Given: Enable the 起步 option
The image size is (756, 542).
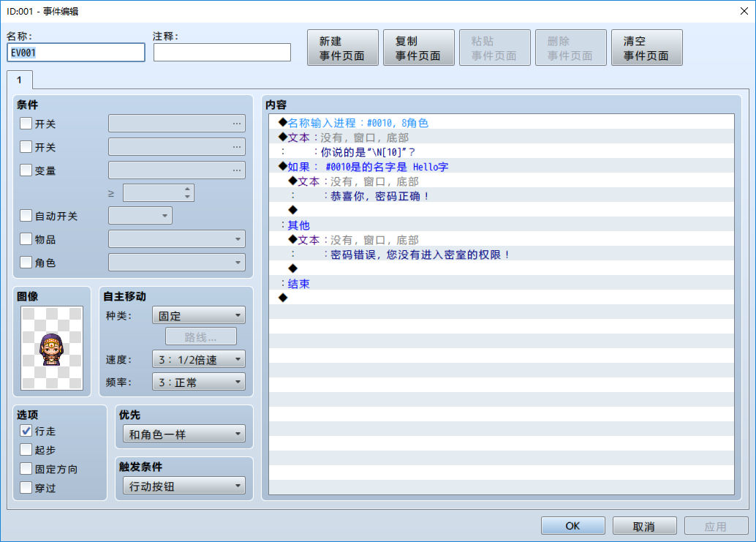Looking at the screenshot, I should (x=26, y=450).
